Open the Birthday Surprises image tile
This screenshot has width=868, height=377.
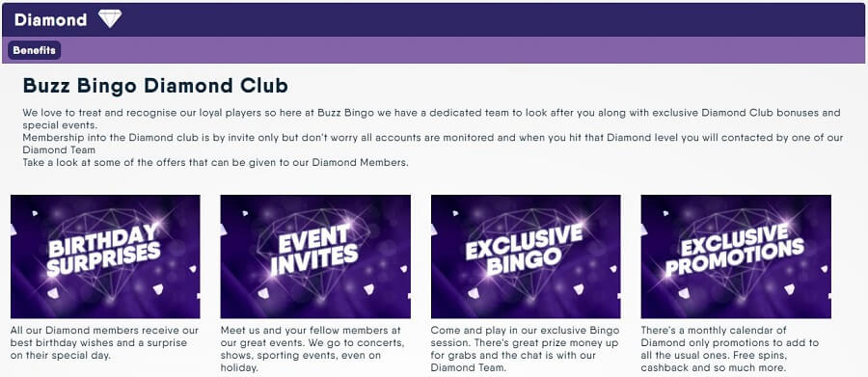[x=105, y=256]
